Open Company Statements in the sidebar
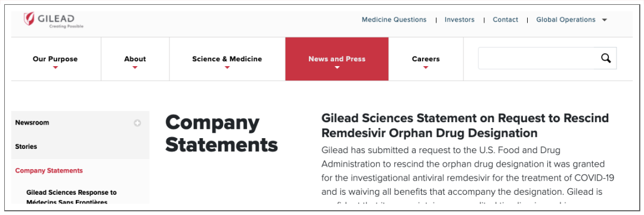Screen dimensions: 644x215 pos(49,170)
